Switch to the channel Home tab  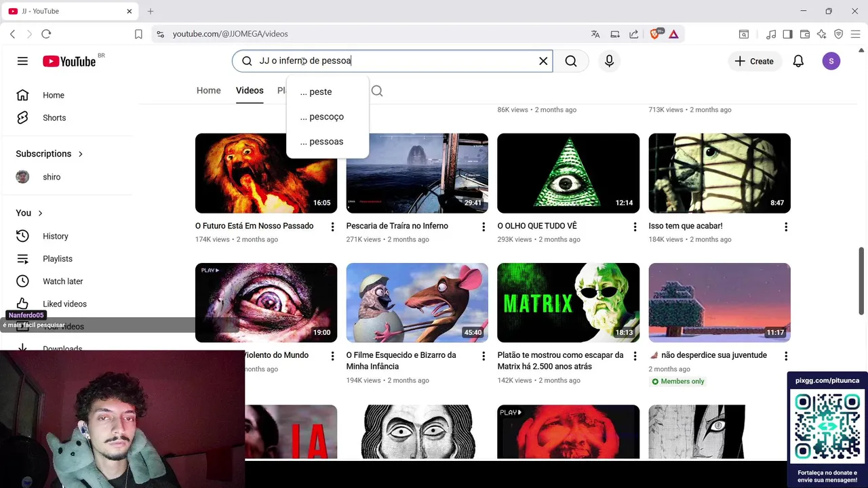coord(209,90)
